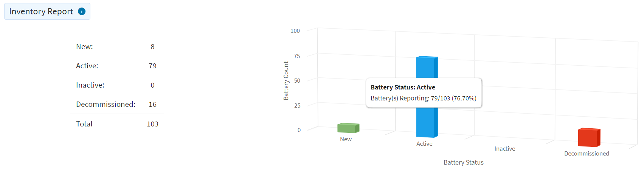Click the Total count value 103
Viewport: 644px width, 171px height.
pos(152,124)
